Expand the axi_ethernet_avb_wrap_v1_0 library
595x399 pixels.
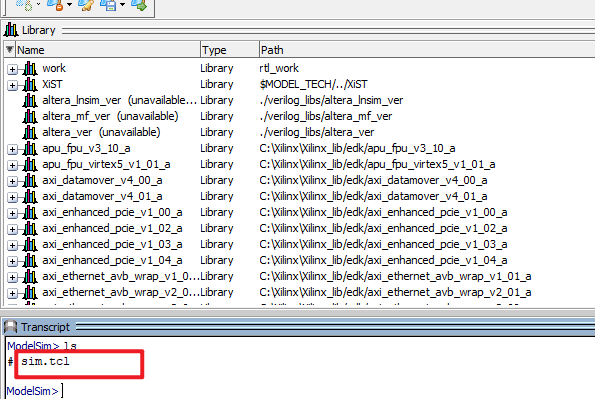pyautogui.click(x=13, y=277)
